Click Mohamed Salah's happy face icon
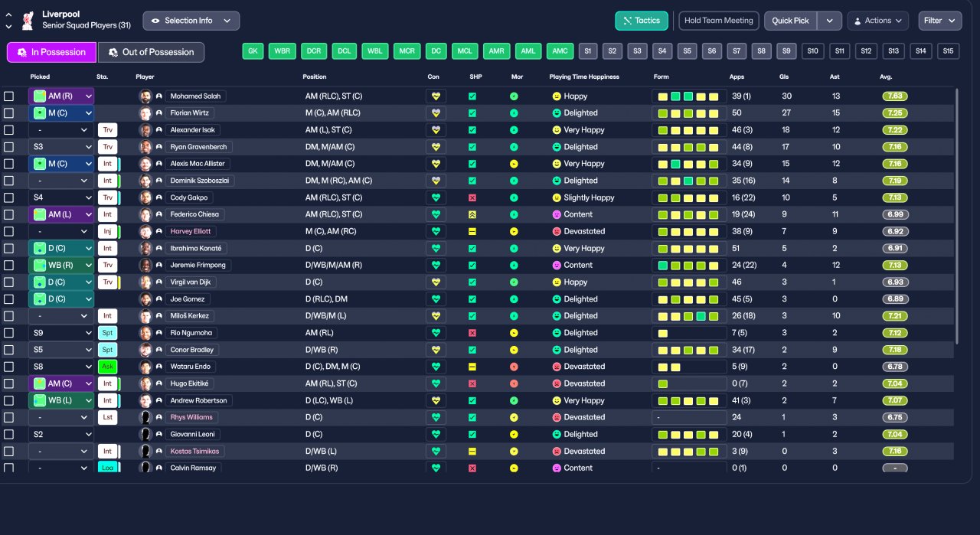 click(557, 96)
